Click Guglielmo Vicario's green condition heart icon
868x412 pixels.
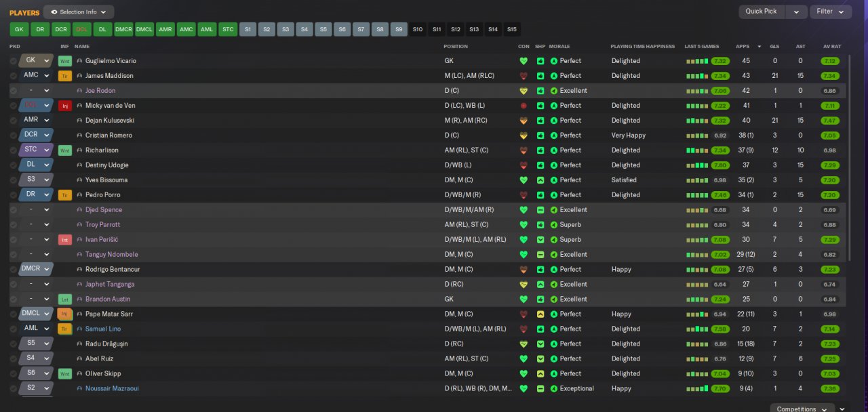(524, 61)
